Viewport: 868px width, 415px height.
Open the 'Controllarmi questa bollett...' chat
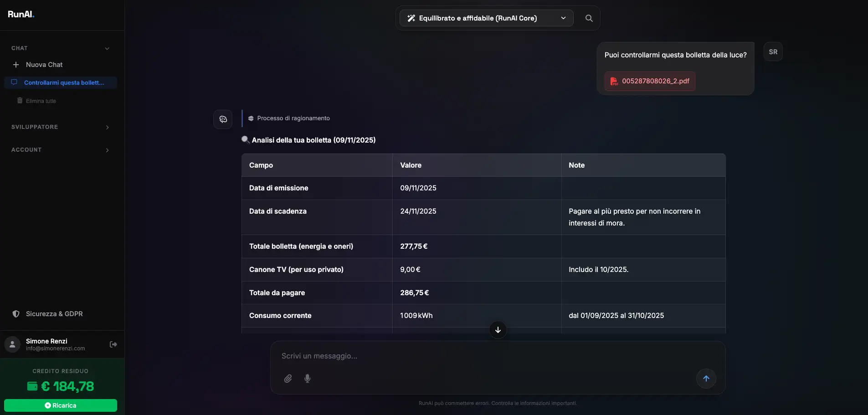(x=64, y=82)
